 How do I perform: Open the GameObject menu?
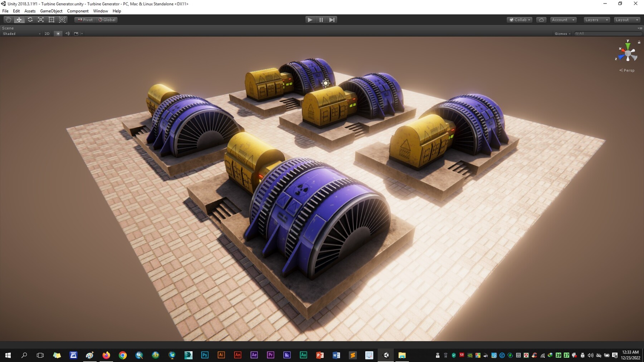click(51, 11)
